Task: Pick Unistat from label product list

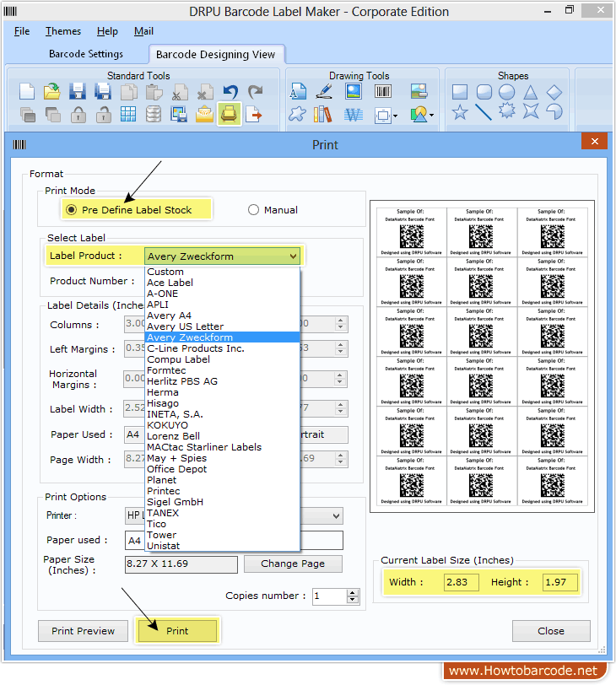Action: click(x=222, y=546)
